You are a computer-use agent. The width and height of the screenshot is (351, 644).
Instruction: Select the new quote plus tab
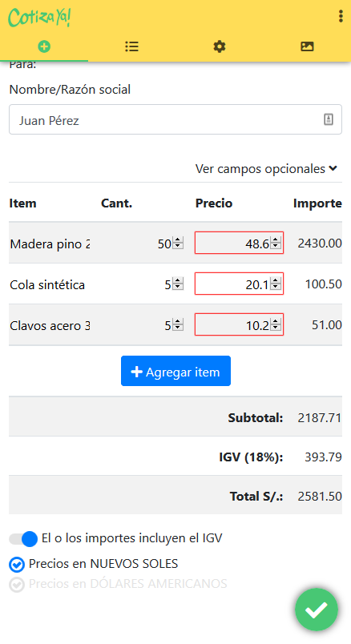[x=44, y=46]
